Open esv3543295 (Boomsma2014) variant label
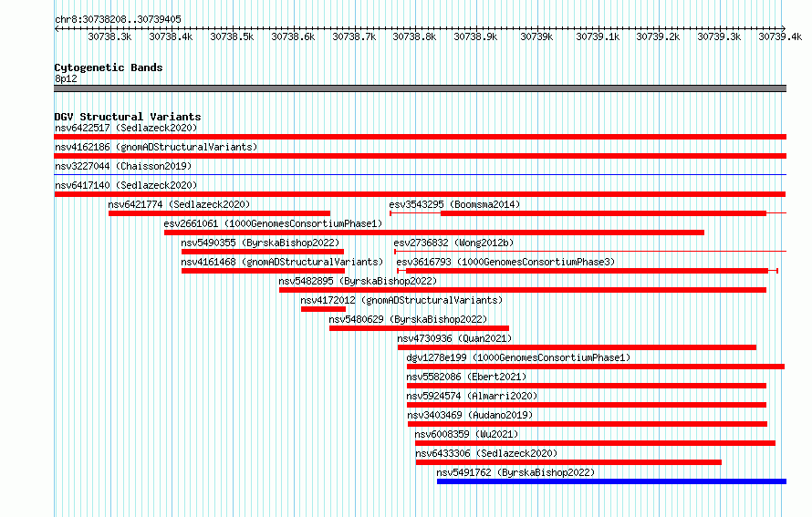 [x=454, y=204]
